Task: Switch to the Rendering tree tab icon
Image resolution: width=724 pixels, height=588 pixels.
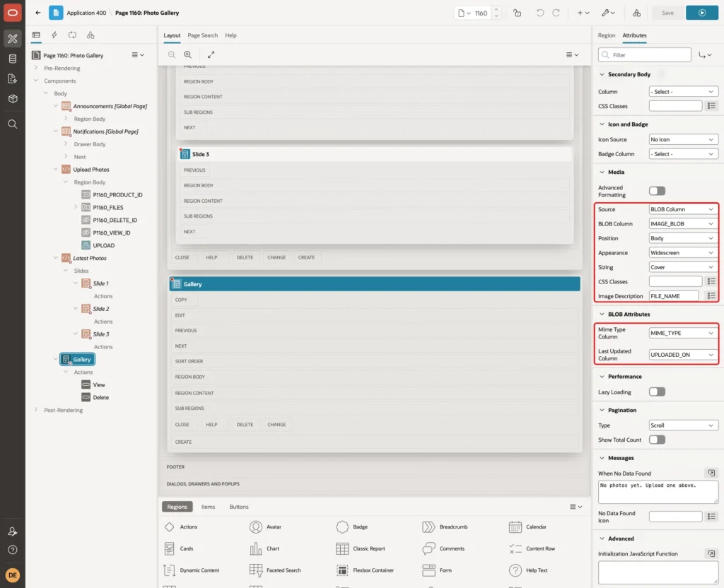Action: (36, 35)
